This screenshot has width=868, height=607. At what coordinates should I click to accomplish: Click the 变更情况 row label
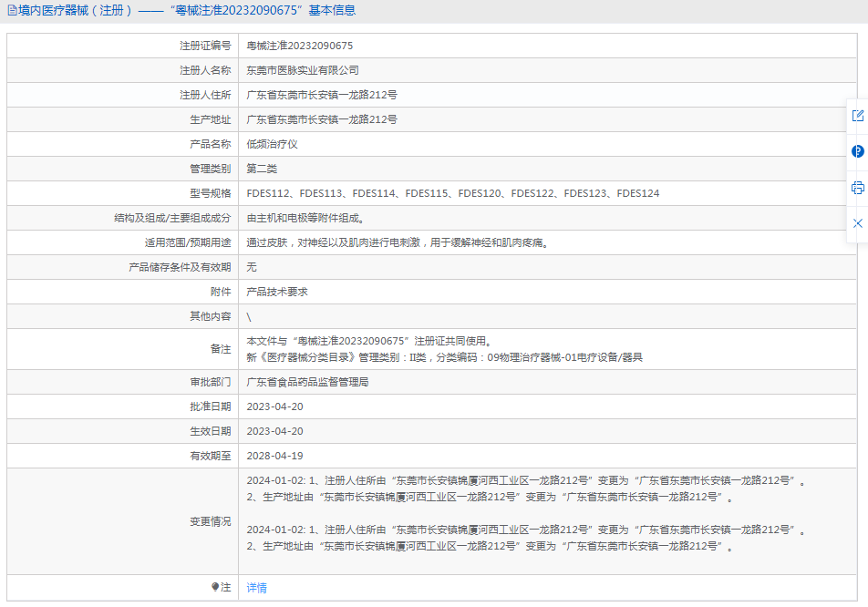(x=211, y=522)
